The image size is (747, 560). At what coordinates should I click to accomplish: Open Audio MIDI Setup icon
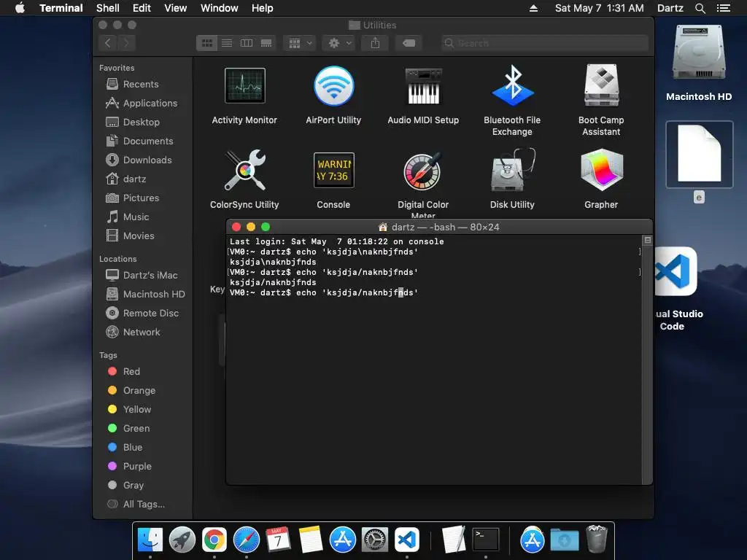(423, 86)
